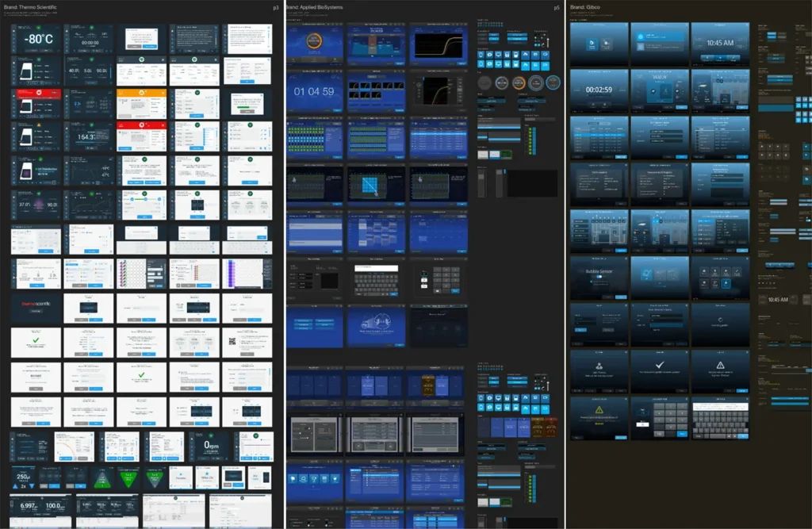Select the eye icon in the icon row

click(489, 54)
